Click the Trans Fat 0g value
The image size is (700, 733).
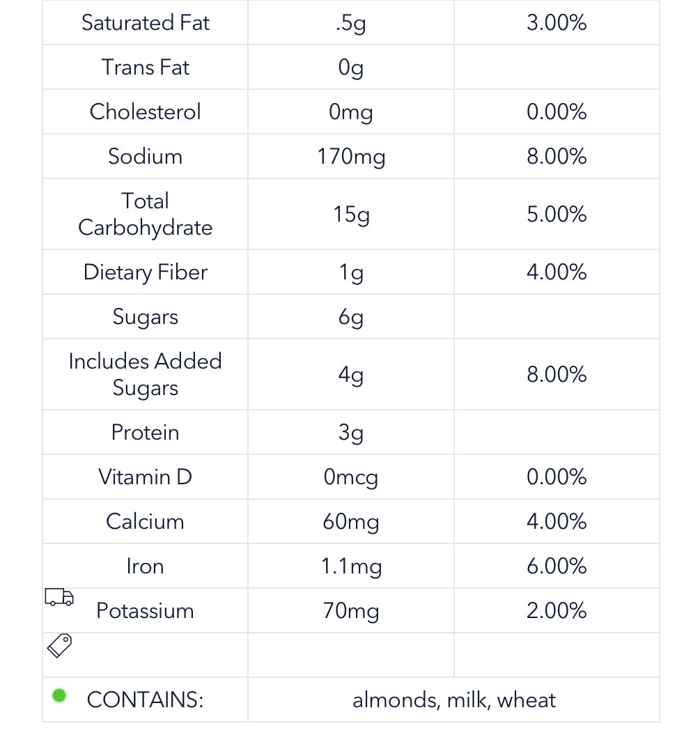coord(351,68)
